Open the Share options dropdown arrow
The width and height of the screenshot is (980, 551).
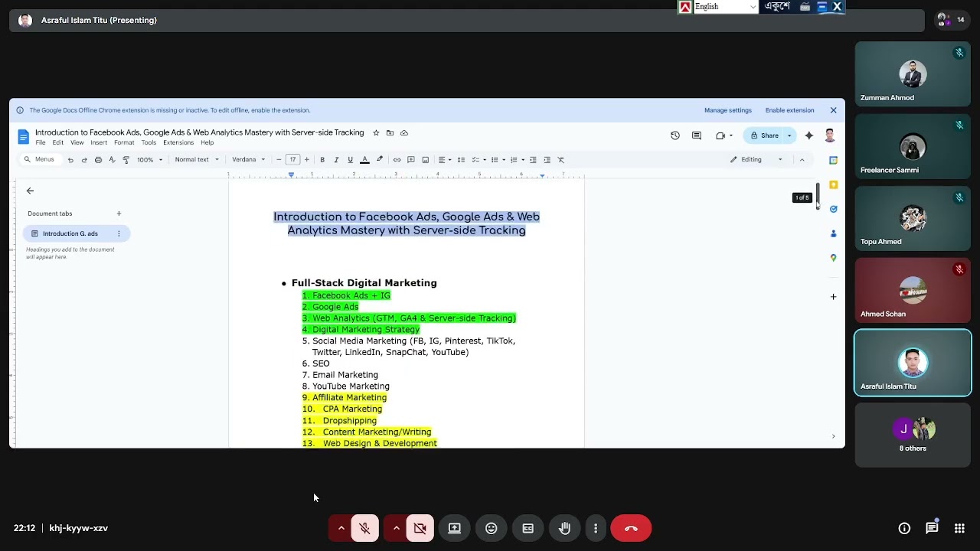pos(789,135)
